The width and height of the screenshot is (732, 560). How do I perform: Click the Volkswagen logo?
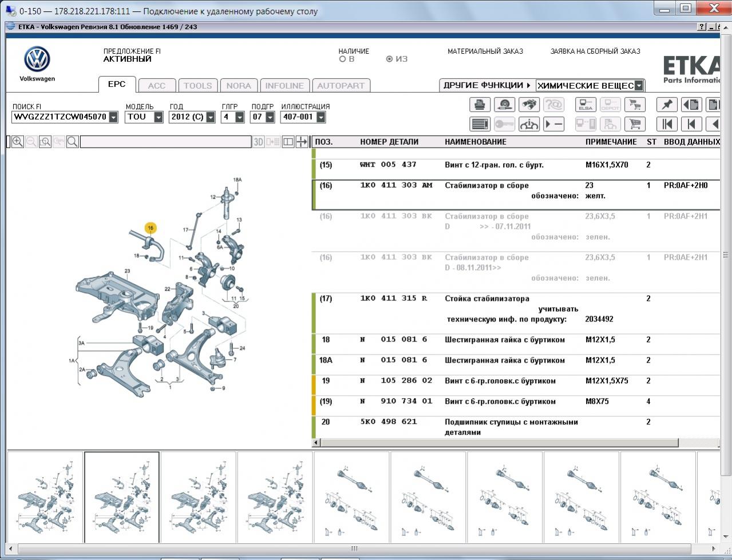click(37, 59)
